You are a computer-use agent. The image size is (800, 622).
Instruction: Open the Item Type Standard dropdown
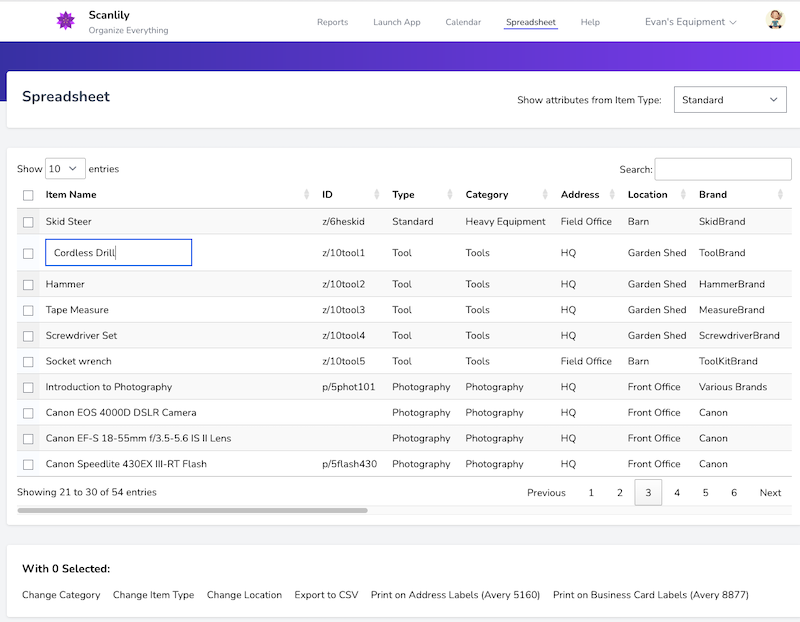point(729,100)
